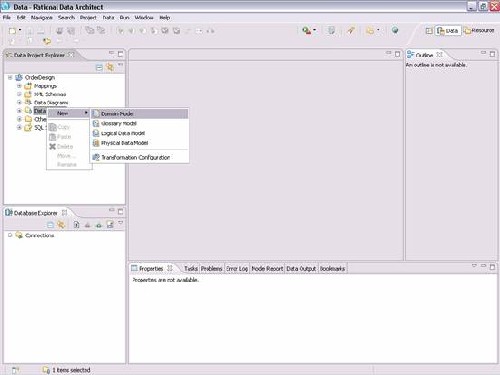This screenshot has width=500, height=375.
Task: Collapse all in Data Project Explorer
Action: point(99,68)
